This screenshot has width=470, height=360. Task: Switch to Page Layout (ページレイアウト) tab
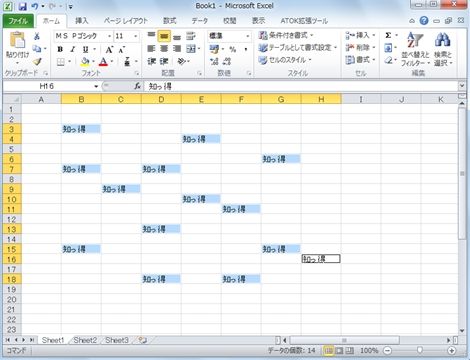tap(126, 21)
